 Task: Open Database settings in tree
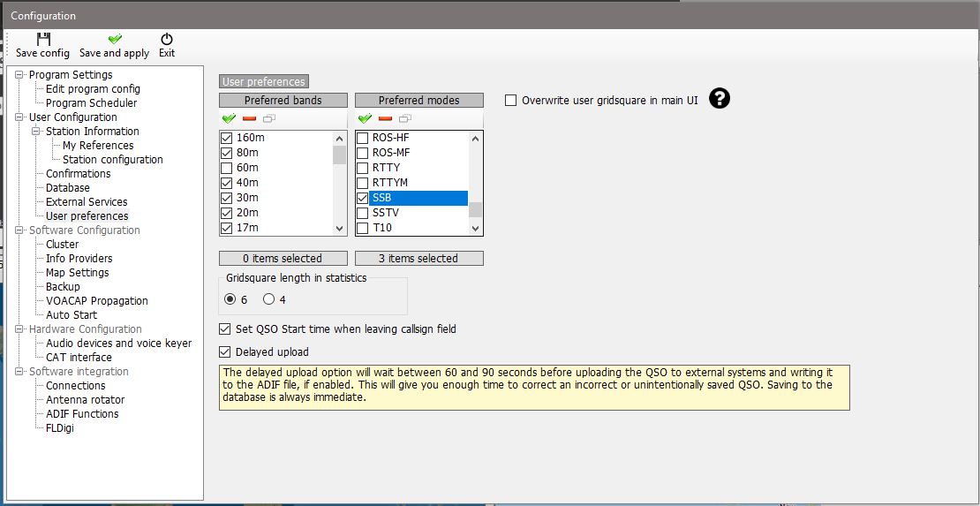[67, 187]
